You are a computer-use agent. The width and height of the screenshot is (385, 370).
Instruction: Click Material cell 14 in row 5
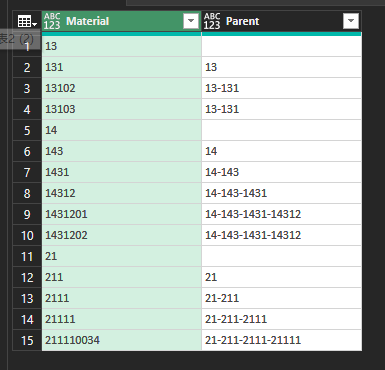tap(122, 130)
